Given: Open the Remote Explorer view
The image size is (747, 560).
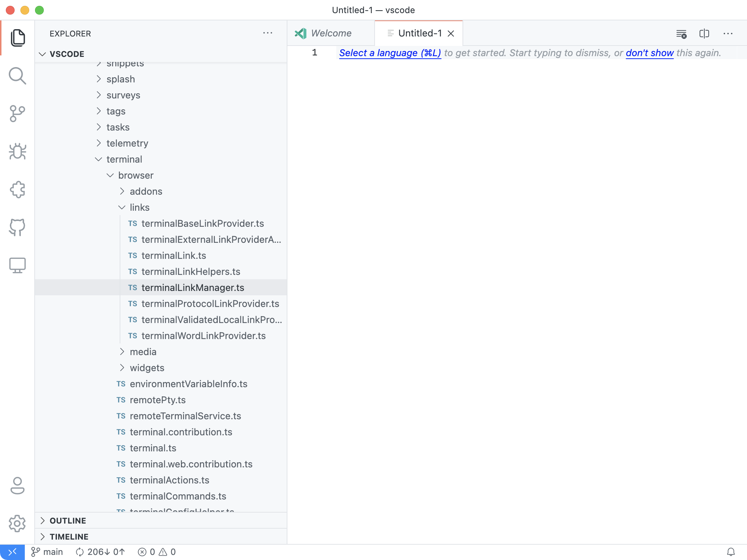Looking at the screenshot, I should [17, 265].
